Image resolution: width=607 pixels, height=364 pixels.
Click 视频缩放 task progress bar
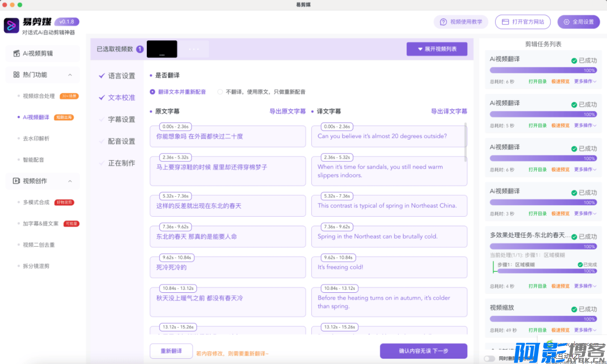[x=543, y=319]
